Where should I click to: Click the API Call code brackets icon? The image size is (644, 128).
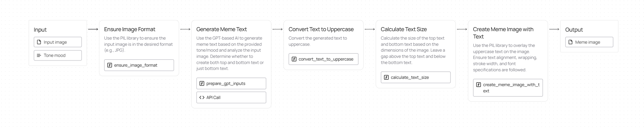click(202, 97)
